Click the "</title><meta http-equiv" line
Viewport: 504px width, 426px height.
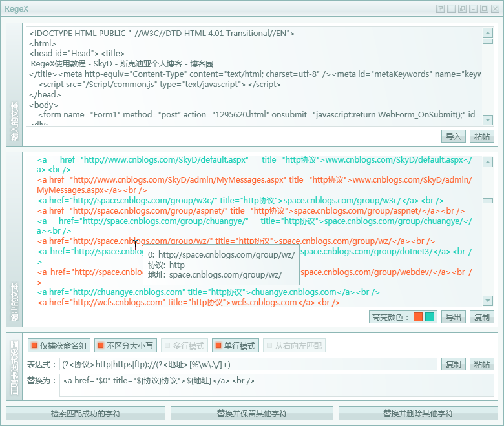pos(255,74)
